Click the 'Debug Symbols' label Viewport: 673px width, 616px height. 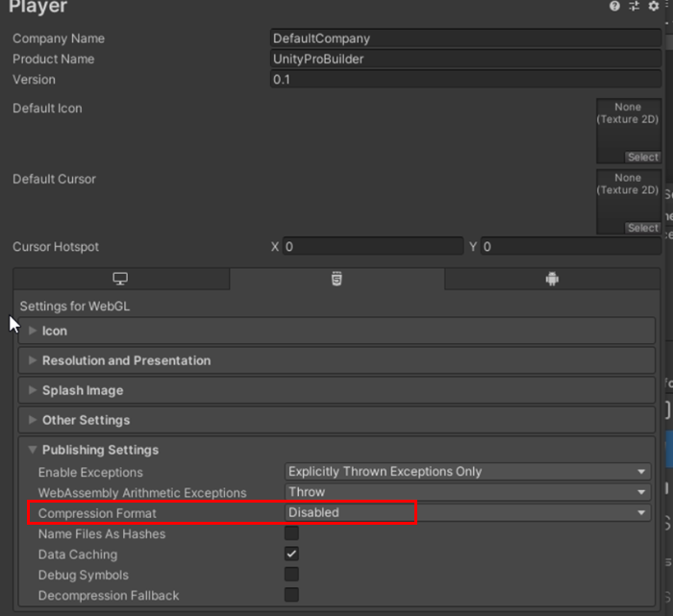click(84, 576)
